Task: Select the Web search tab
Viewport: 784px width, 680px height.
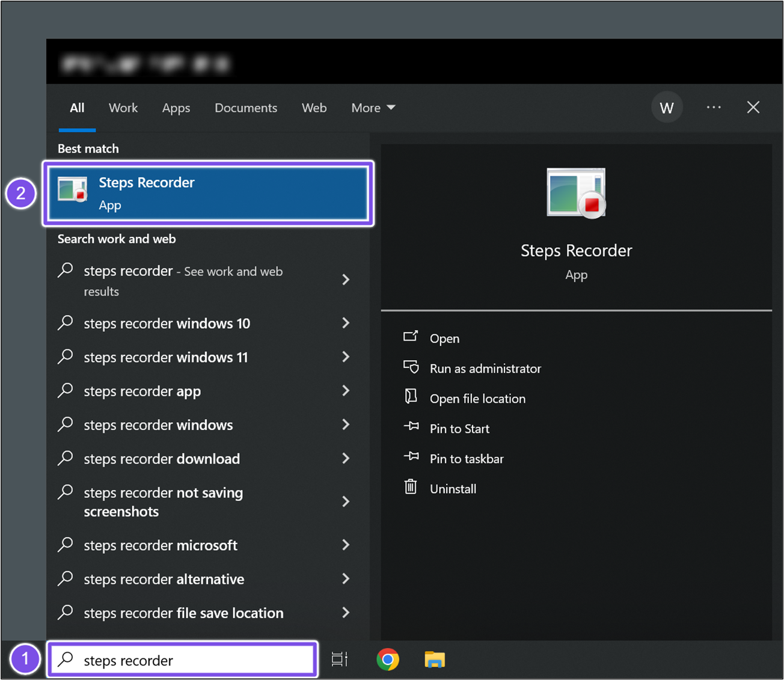Action: coord(314,108)
